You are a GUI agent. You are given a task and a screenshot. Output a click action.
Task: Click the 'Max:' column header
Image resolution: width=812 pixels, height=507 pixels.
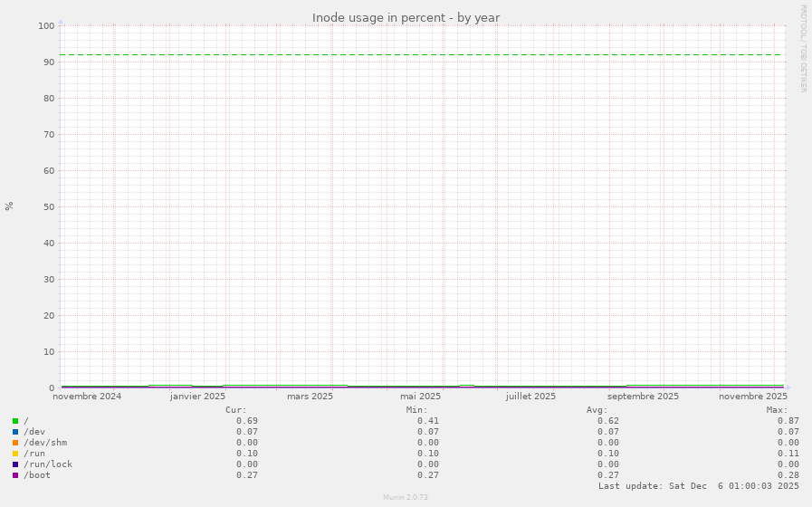[x=778, y=410]
